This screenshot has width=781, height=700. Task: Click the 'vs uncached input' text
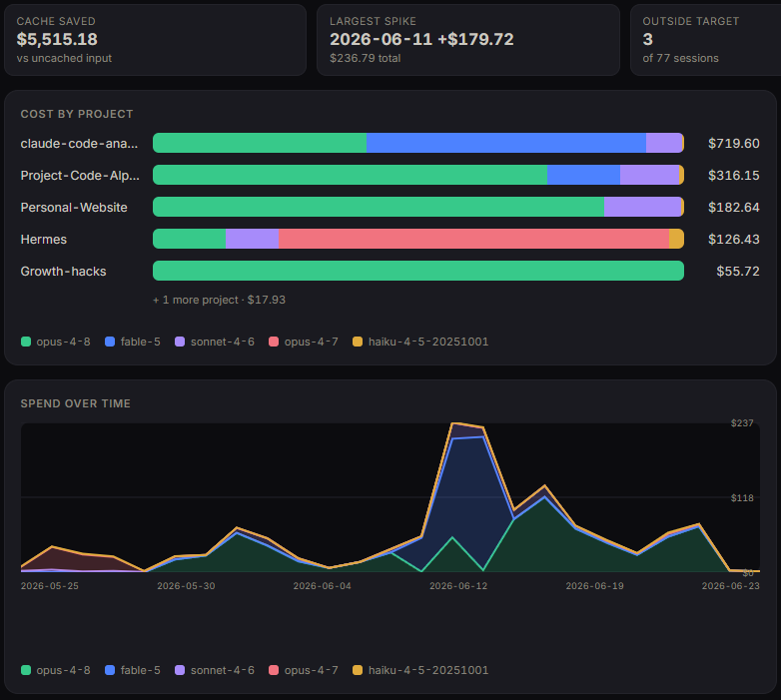click(x=64, y=58)
